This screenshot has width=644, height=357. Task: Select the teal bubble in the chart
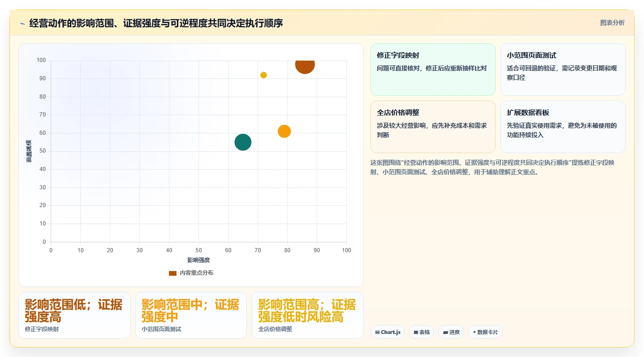click(x=243, y=142)
